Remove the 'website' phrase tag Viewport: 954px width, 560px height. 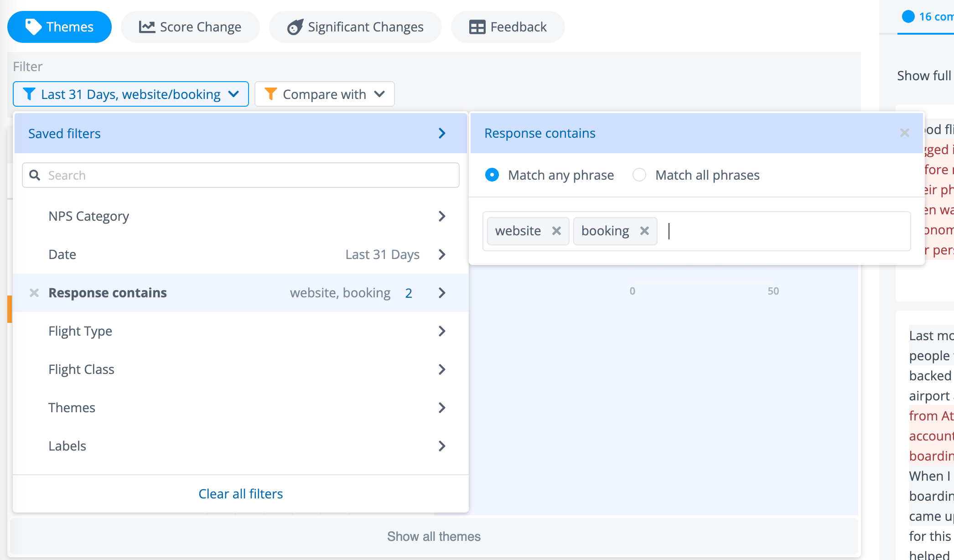[x=556, y=231]
